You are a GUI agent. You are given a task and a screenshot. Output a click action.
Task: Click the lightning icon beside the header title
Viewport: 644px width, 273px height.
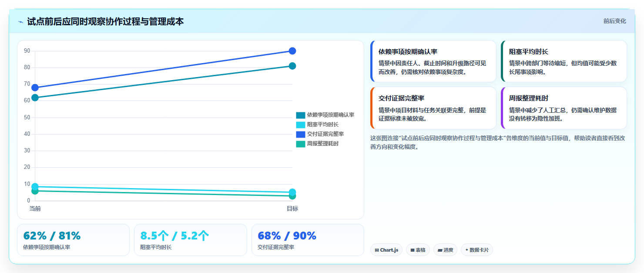pos(21,22)
